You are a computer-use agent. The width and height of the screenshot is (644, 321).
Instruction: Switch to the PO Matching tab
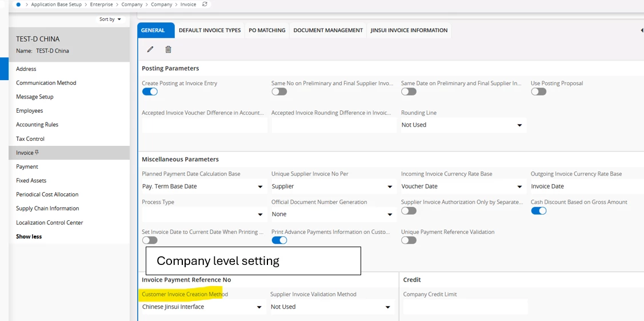pyautogui.click(x=267, y=30)
